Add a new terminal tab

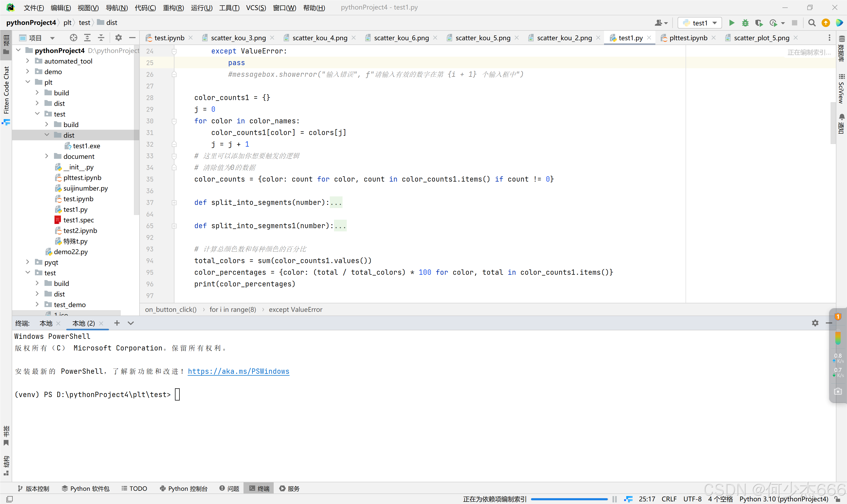coord(117,323)
